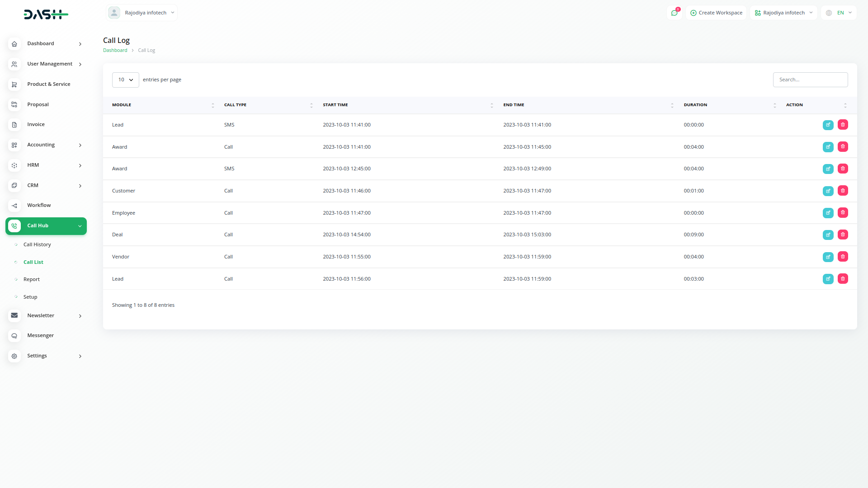Open the chat notifications icon

pyautogui.click(x=675, y=13)
